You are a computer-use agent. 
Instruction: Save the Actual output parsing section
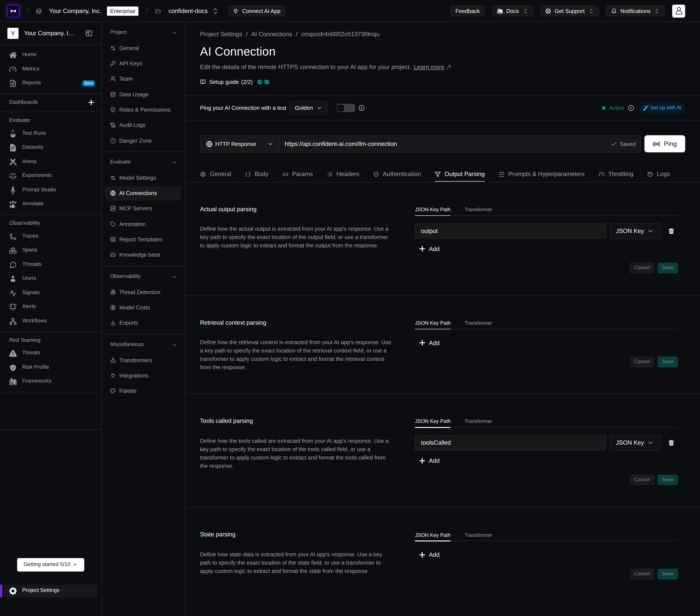667,267
